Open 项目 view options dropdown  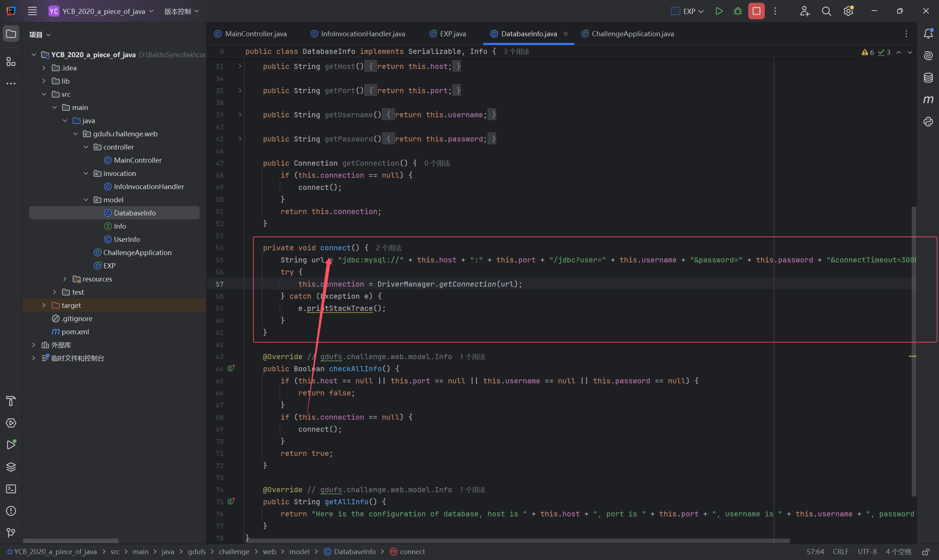pyautogui.click(x=40, y=35)
